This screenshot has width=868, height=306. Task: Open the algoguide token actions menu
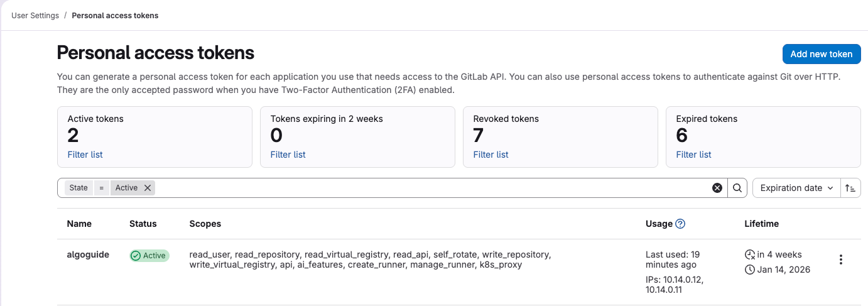[x=841, y=260]
